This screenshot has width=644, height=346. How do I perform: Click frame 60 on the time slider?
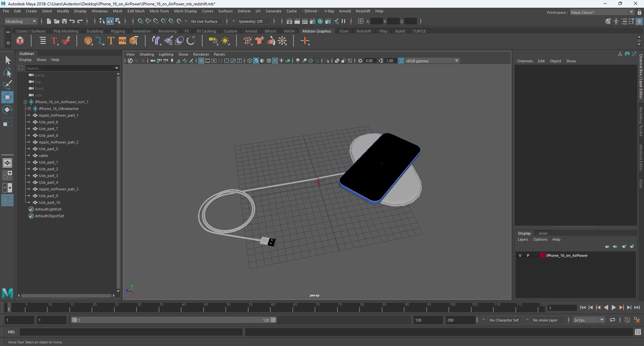tap(273, 307)
